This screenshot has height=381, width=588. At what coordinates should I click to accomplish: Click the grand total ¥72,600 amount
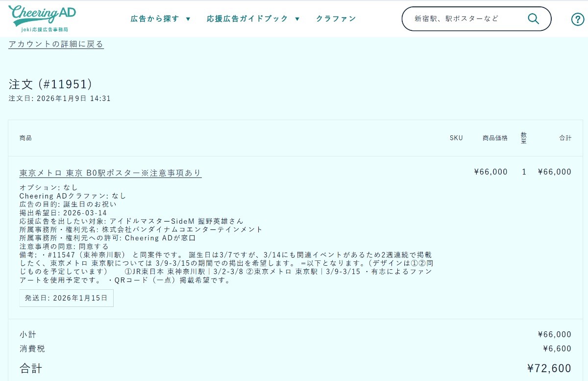[x=549, y=368]
